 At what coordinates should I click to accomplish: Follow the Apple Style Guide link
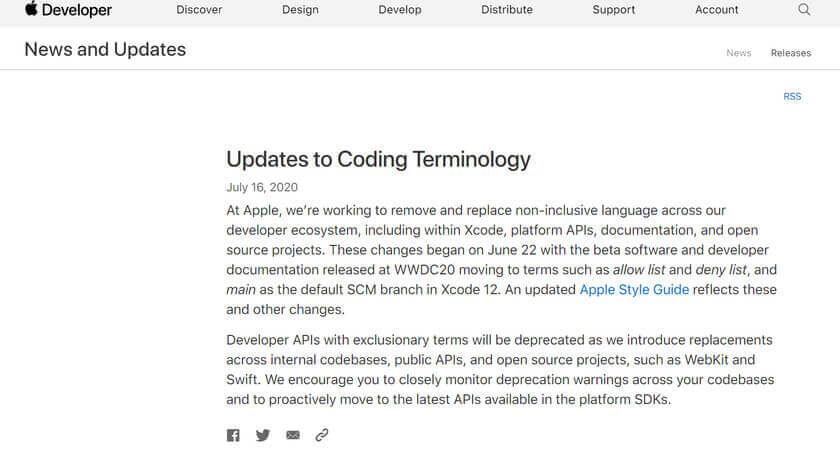click(634, 290)
